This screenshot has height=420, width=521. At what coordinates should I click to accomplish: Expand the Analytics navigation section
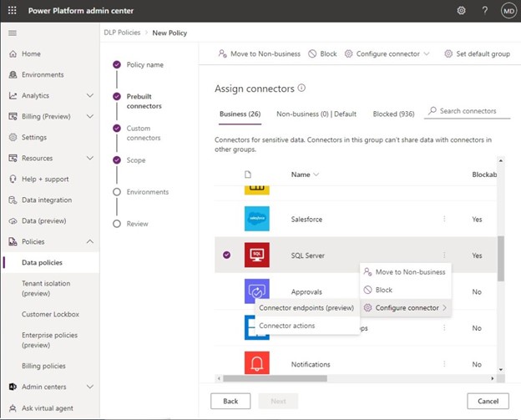coord(90,95)
